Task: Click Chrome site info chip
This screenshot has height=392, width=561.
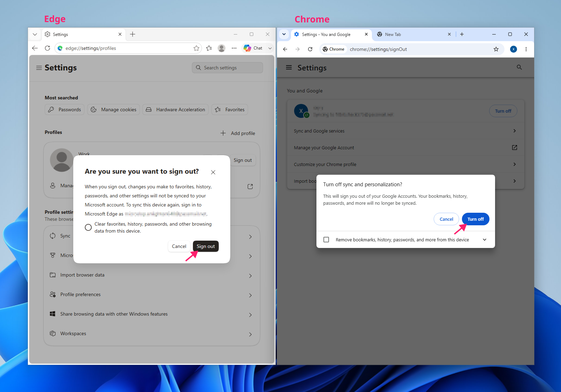Action: click(334, 49)
